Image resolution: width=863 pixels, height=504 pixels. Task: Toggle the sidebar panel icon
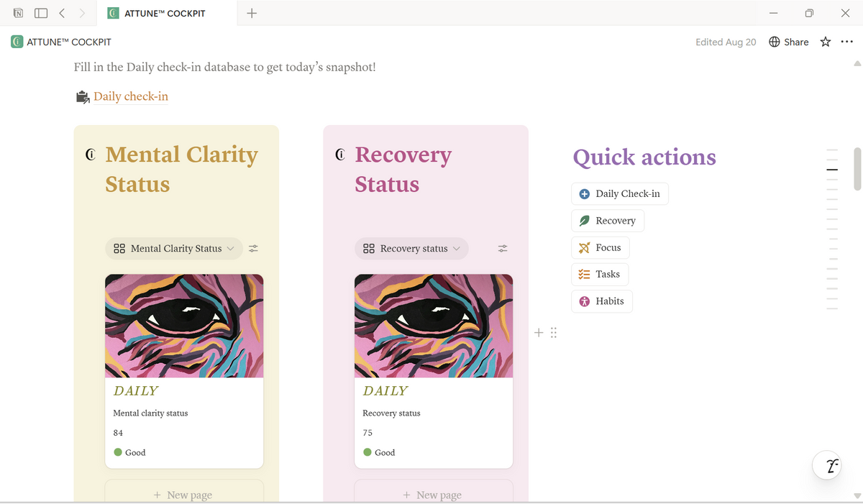tap(41, 13)
